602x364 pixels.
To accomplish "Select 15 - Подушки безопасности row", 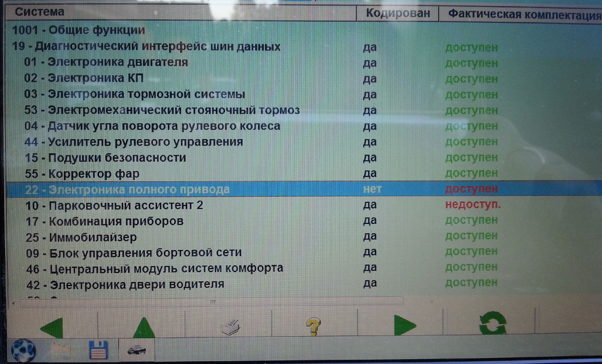I will click(x=105, y=158).
